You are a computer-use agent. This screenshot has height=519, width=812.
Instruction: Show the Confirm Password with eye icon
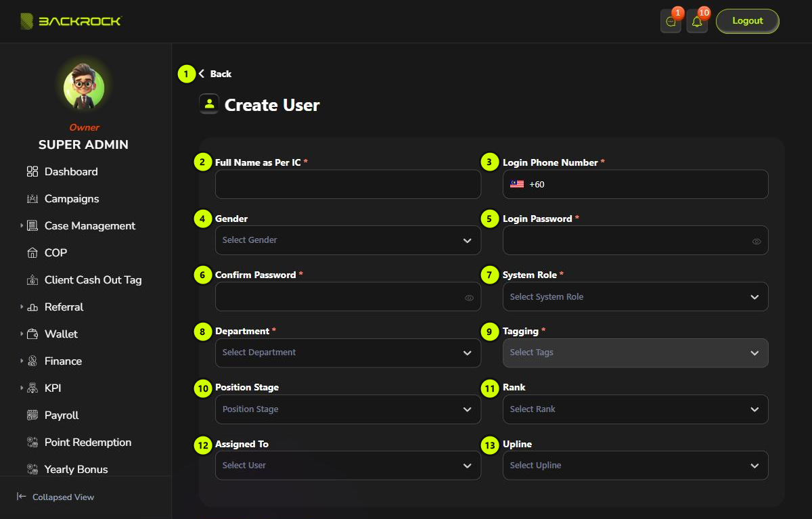coord(469,297)
